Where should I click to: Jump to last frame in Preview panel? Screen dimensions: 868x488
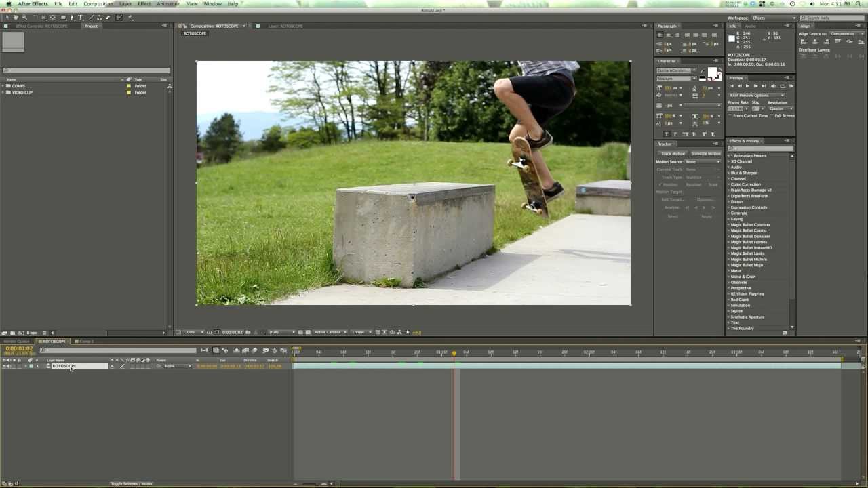click(x=764, y=86)
